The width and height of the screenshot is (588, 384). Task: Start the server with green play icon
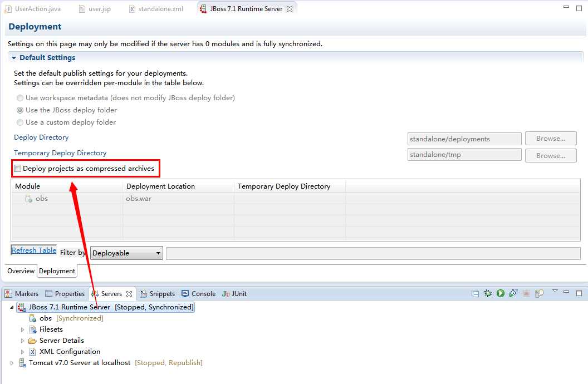pos(501,293)
